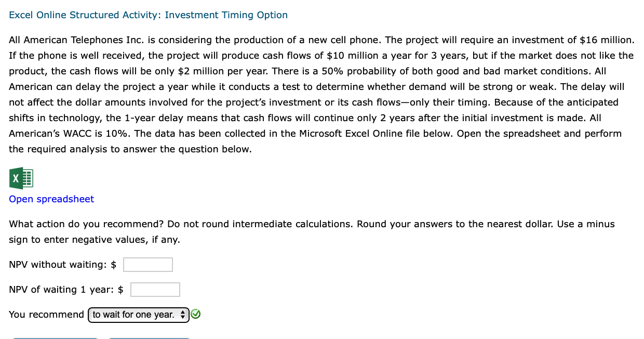Viewport: 644px width, 339px height.
Task: Click the Excel Online Structured Activity heading
Action: 148,15
